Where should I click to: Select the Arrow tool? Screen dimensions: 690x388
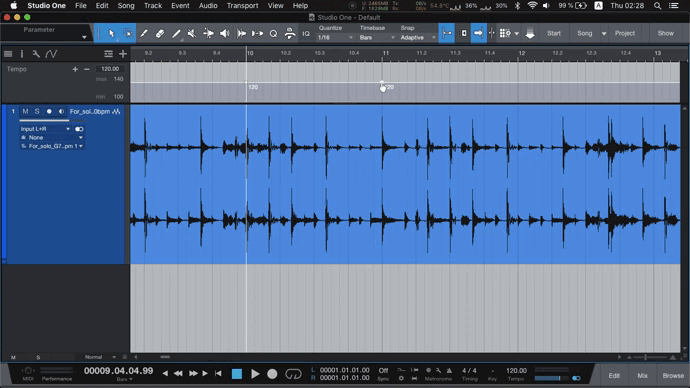[x=111, y=33]
